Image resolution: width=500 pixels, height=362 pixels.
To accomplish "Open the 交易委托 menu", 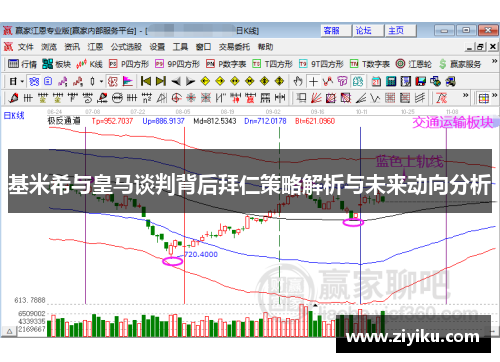I will pyautogui.click(x=234, y=47).
